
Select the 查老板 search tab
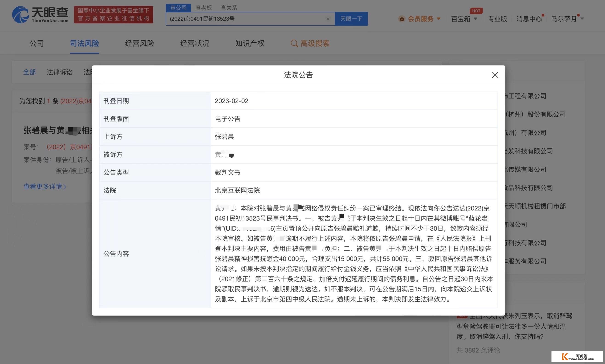click(x=204, y=8)
